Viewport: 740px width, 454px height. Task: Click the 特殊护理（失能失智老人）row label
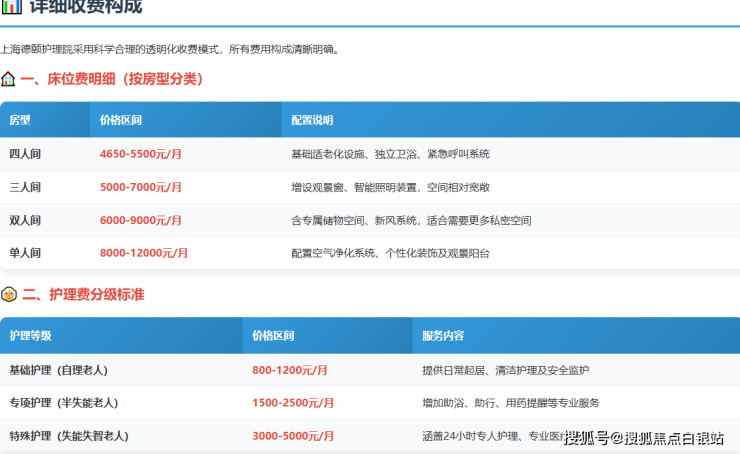click(x=69, y=436)
